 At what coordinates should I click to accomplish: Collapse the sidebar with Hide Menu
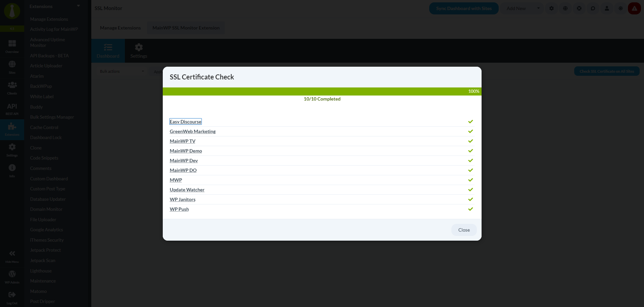tap(12, 257)
